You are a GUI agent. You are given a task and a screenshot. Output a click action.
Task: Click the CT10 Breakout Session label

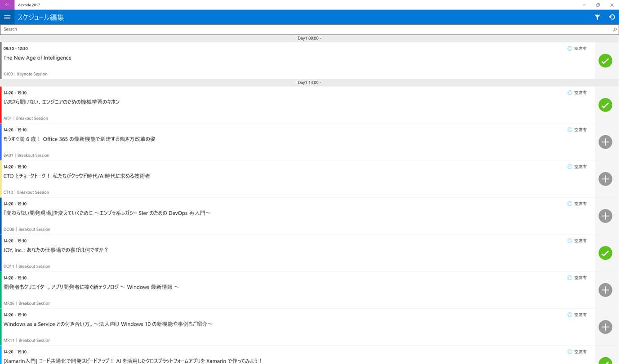26,192
